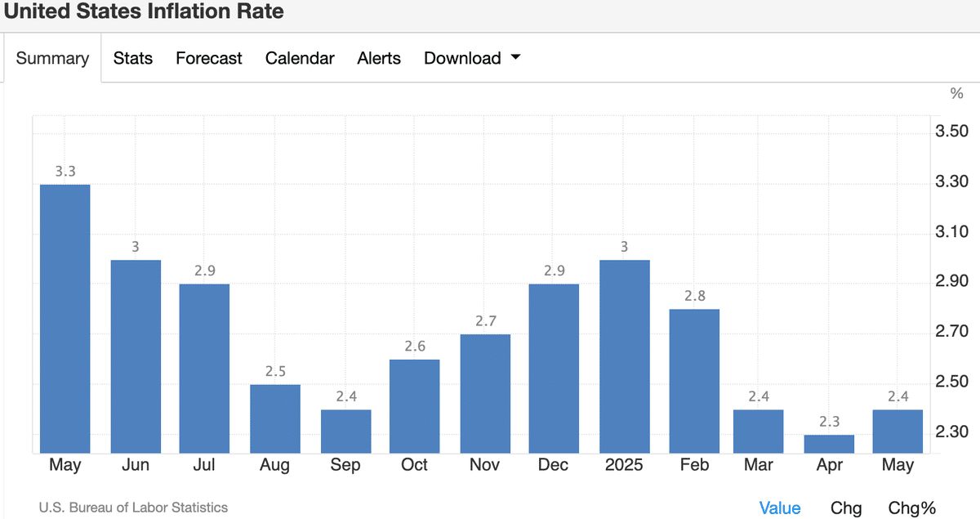This screenshot has height=519, width=980.
Task: Click the Dec 2.9 bar
Action: click(x=555, y=368)
